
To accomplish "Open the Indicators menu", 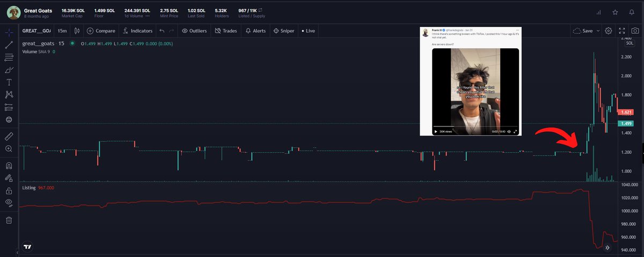I will (138, 31).
